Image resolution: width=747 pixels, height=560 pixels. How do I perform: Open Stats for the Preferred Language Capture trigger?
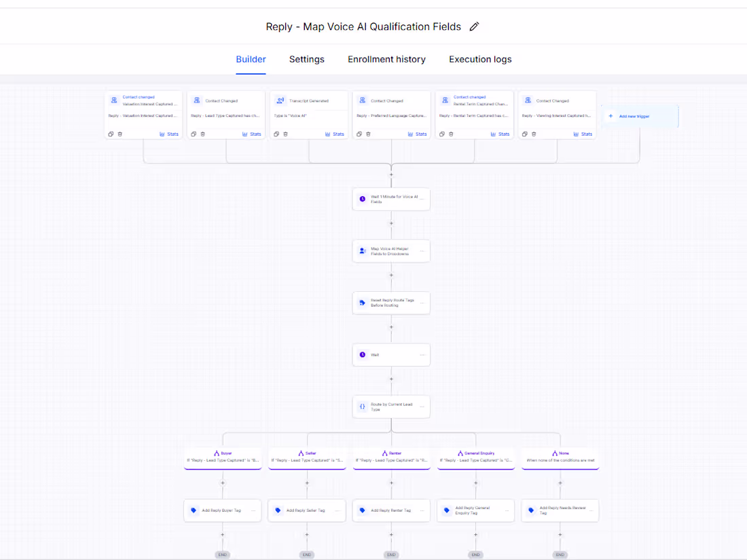(418, 134)
